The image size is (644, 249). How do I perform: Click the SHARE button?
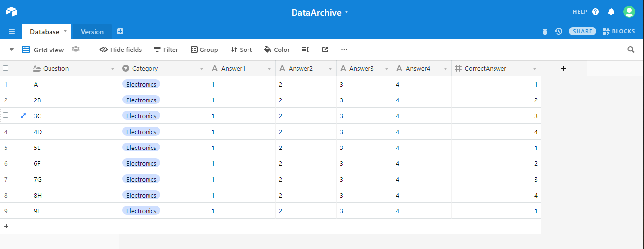pos(582,31)
